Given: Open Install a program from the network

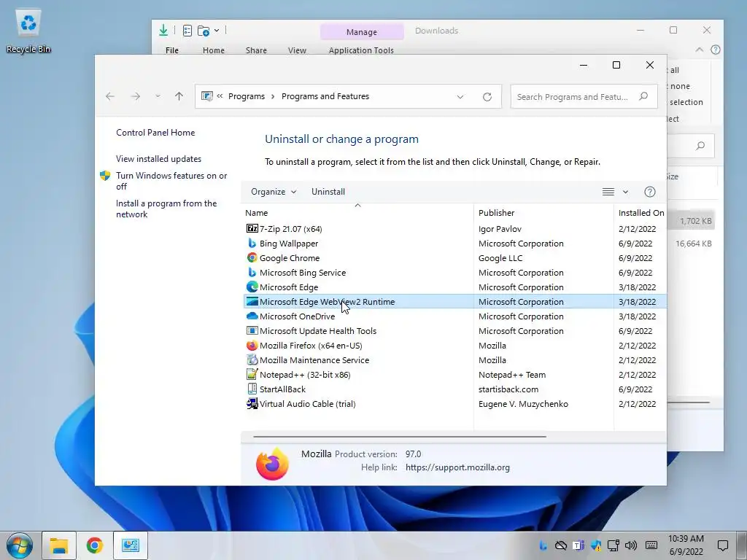Looking at the screenshot, I should [166, 209].
